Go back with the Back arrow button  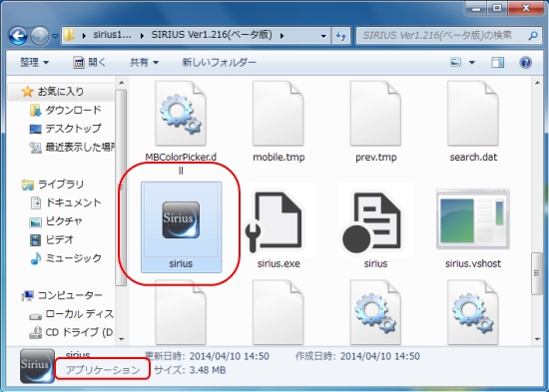(18, 35)
